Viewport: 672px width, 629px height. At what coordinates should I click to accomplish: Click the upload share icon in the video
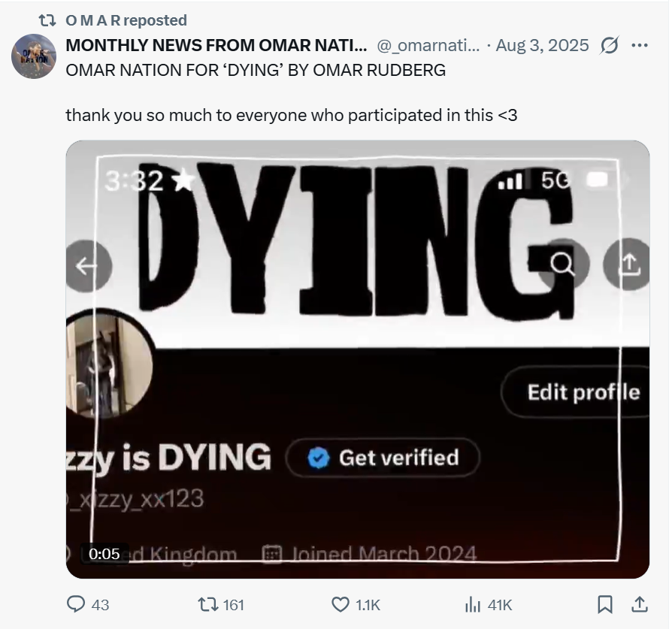[x=628, y=264]
